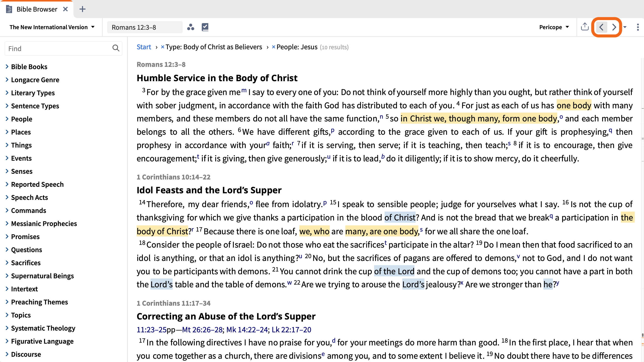Click footnote m after 'grace given me'

coord(244,90)
